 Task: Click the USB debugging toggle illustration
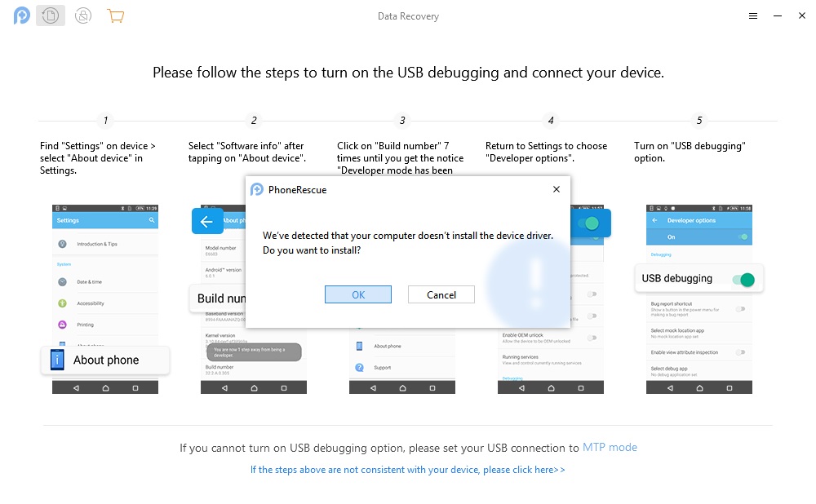pyautogui.click(x=743, y=280)
